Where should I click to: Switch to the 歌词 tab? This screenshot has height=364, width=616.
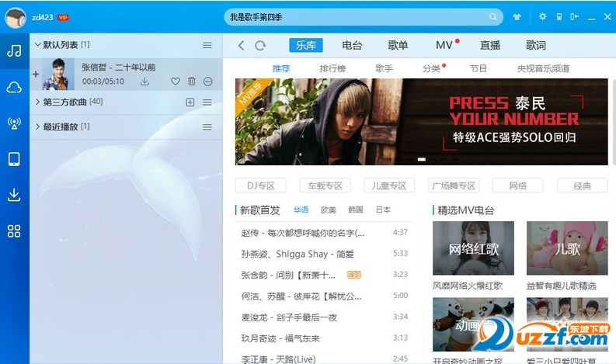[x=536, y=45]
